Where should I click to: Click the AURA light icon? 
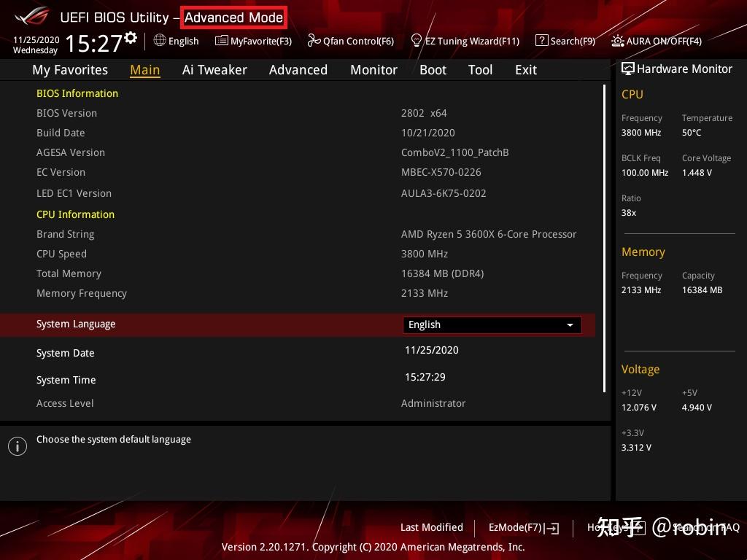[617, 41]
